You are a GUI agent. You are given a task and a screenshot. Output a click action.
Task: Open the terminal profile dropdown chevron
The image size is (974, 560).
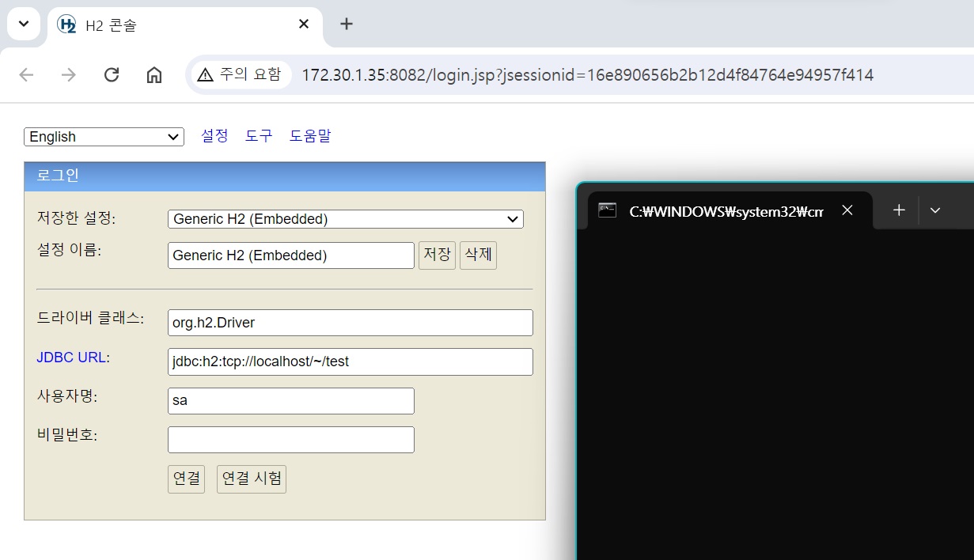click(x=935, y=210)
